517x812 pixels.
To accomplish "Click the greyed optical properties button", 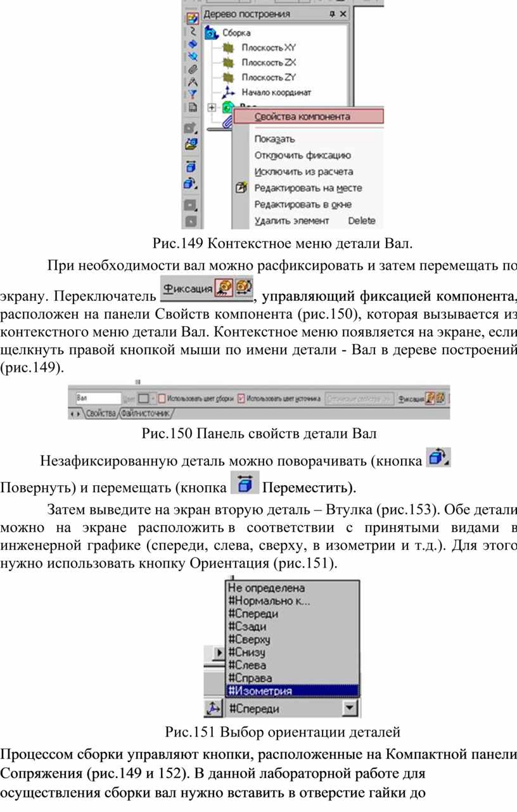I will (360, 399).
